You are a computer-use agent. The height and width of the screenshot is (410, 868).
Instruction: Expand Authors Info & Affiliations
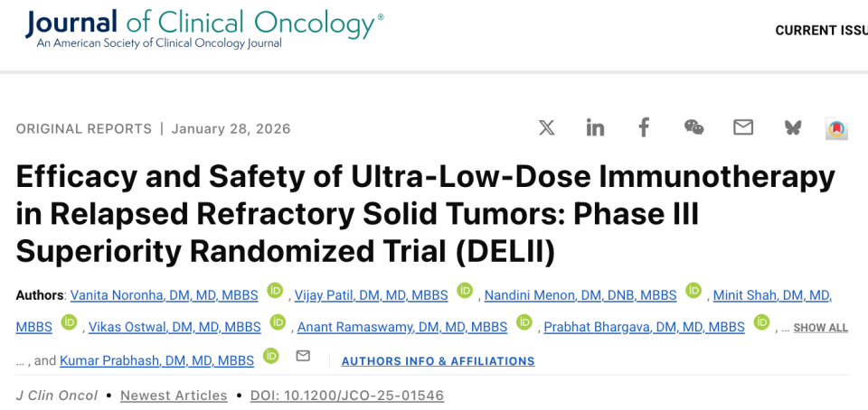pyautogui.click(x=438, y=361)
